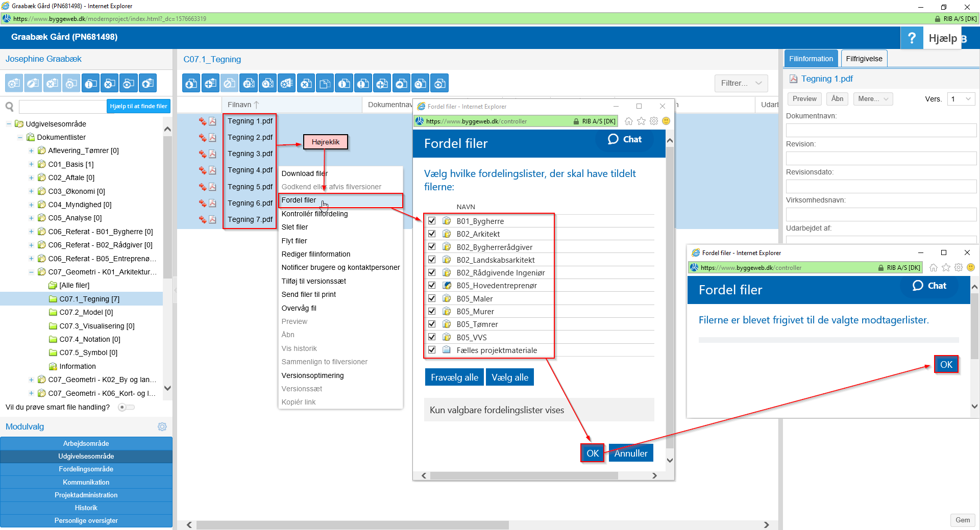Click the delete files icon above the file list
Screen dimensions: 980x530
tap(306, 83)
